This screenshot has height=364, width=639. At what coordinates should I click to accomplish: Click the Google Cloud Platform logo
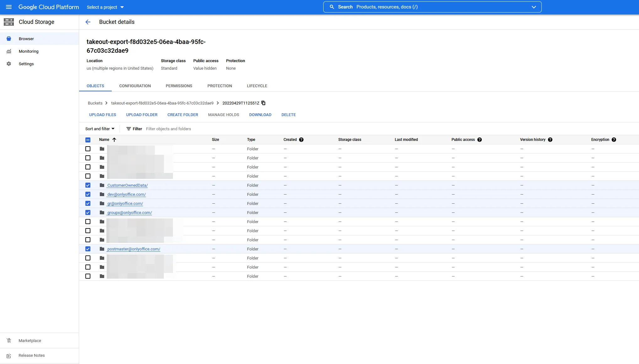pyautogui.click(x=48, y=7)
